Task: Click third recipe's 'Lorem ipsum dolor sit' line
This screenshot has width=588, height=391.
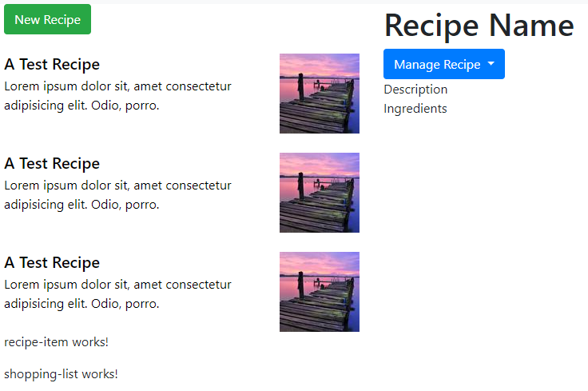Action: pyautogui.click(x=117, y=284)
